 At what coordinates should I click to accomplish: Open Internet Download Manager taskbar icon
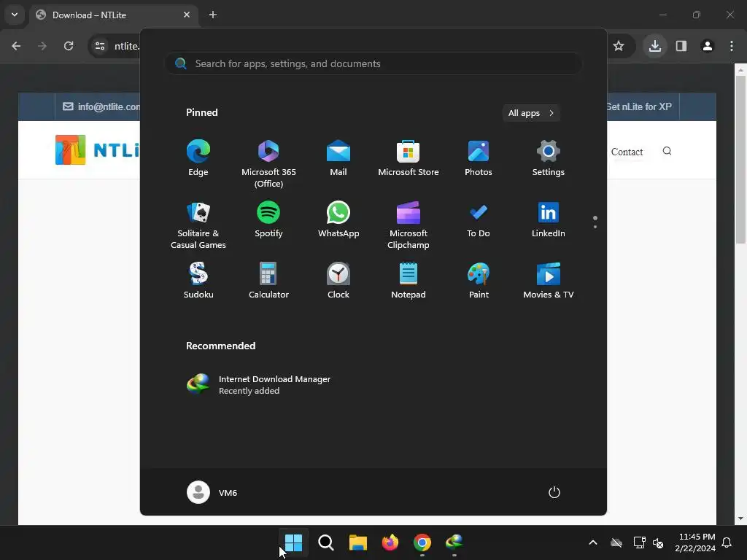pyautogui.click(x=454, y=542)
